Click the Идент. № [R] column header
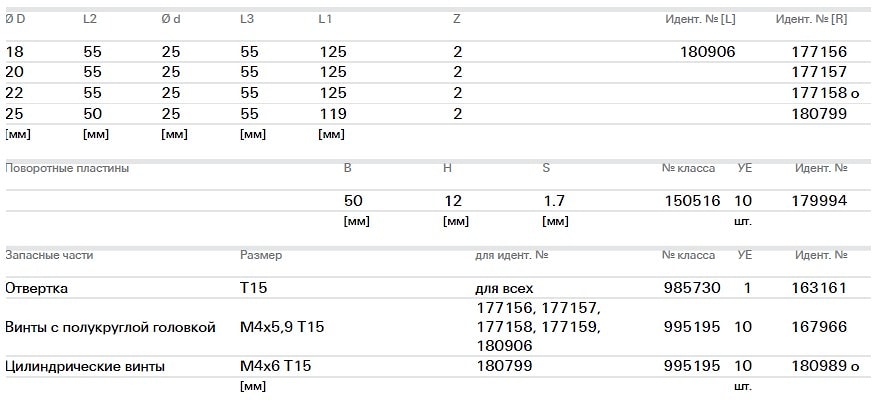 813,20
